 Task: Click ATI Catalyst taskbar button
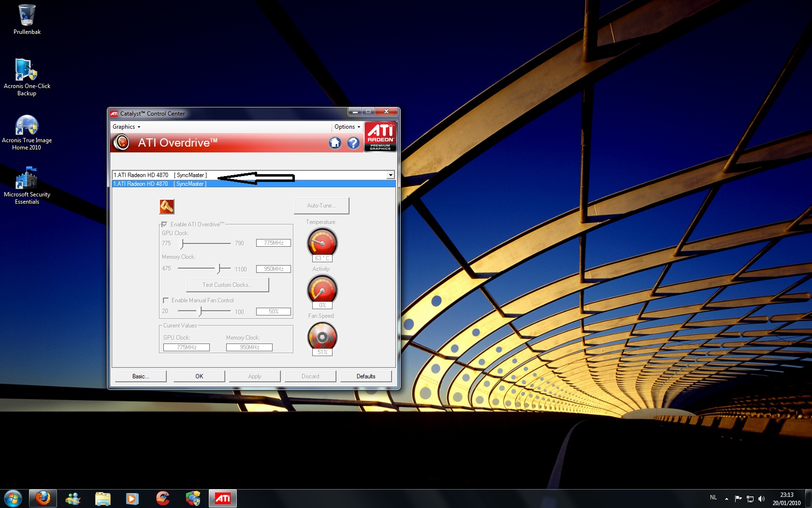223,498
